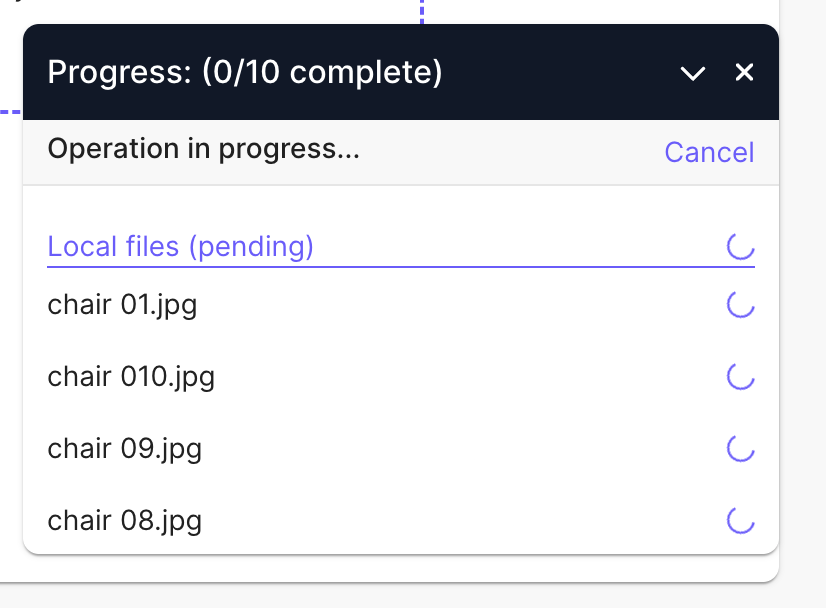Collapse the Progress dialog with the chevron
The height and width of the screenshot is (608, 826).
(693, 72)
